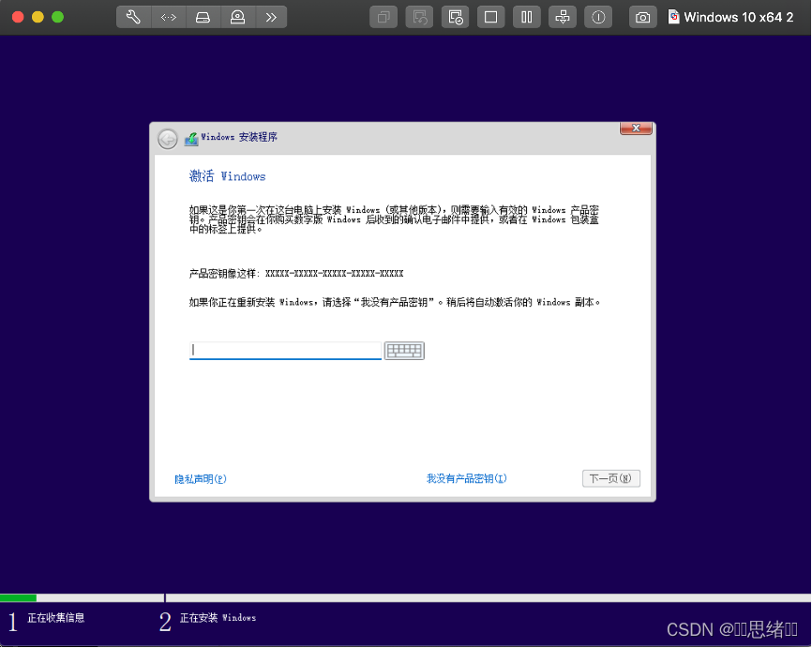Click the macOS green zoom button
Viewport: 812px width, 648px height.
58,17
